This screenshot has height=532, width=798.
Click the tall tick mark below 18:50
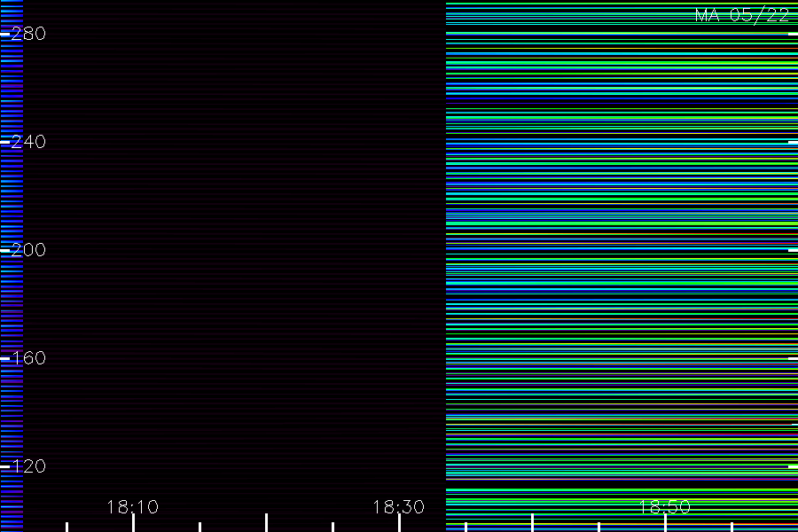(665, 523)
